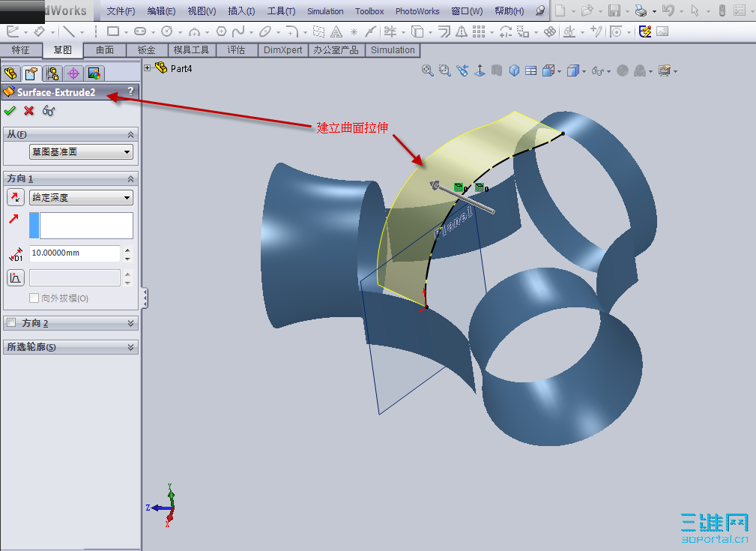Select the Polygon sketch tool
756x551 pixels.
point(221,31)
